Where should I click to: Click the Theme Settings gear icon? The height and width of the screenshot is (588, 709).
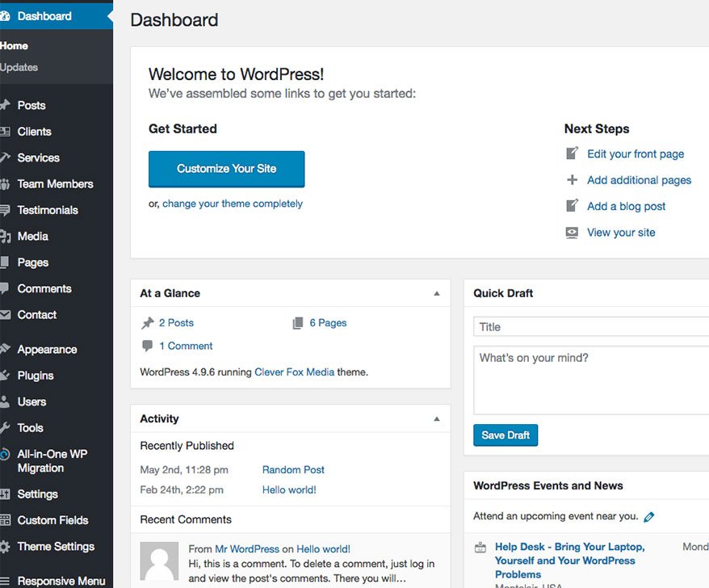coord(5,546)
